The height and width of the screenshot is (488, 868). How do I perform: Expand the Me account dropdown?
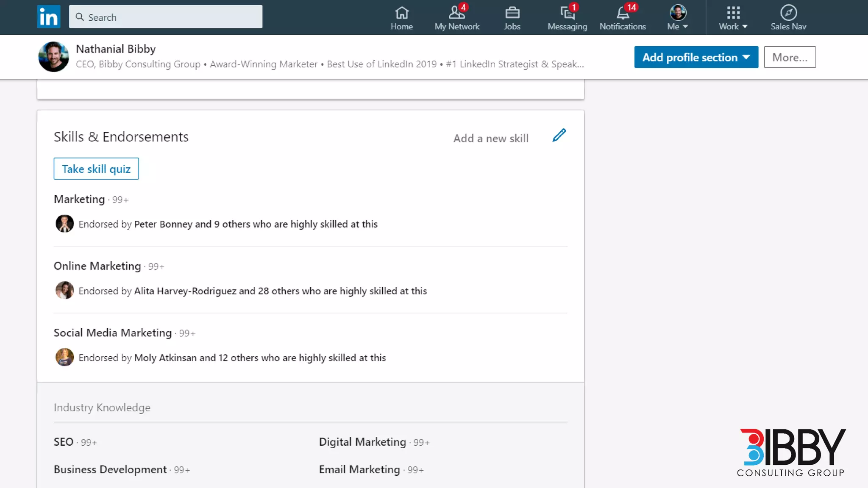677,18
